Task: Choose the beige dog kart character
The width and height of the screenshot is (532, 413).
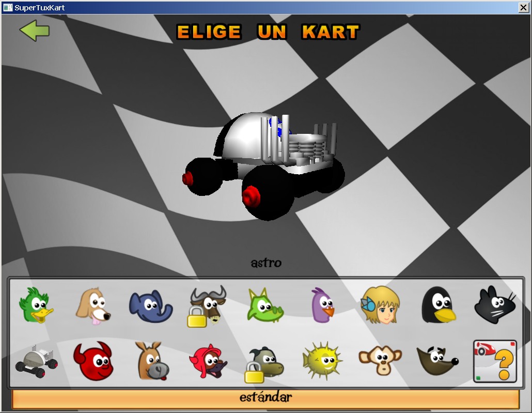Action: 93,306
